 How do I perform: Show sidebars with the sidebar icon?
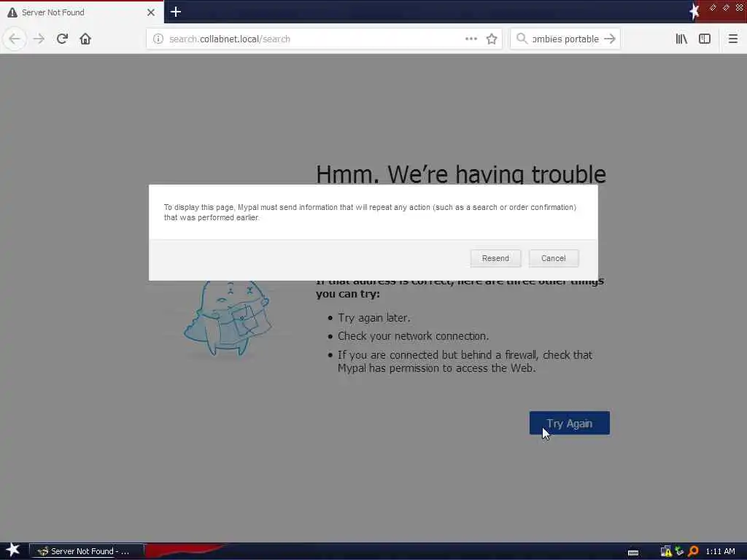(705, 39)
